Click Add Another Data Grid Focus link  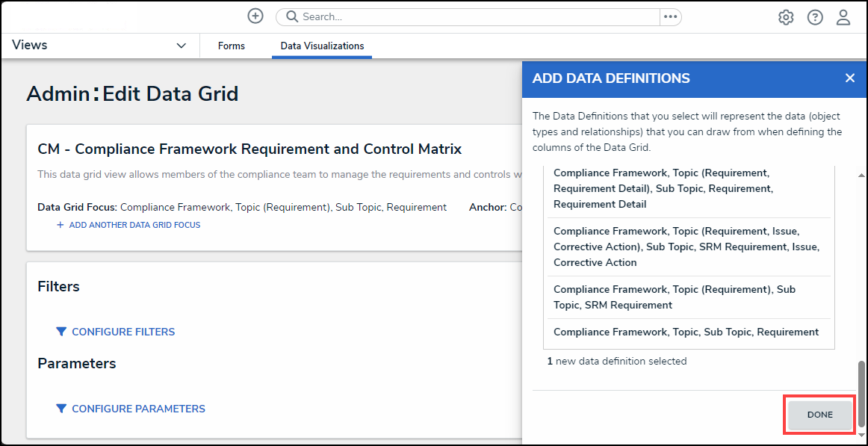[134, 225]
